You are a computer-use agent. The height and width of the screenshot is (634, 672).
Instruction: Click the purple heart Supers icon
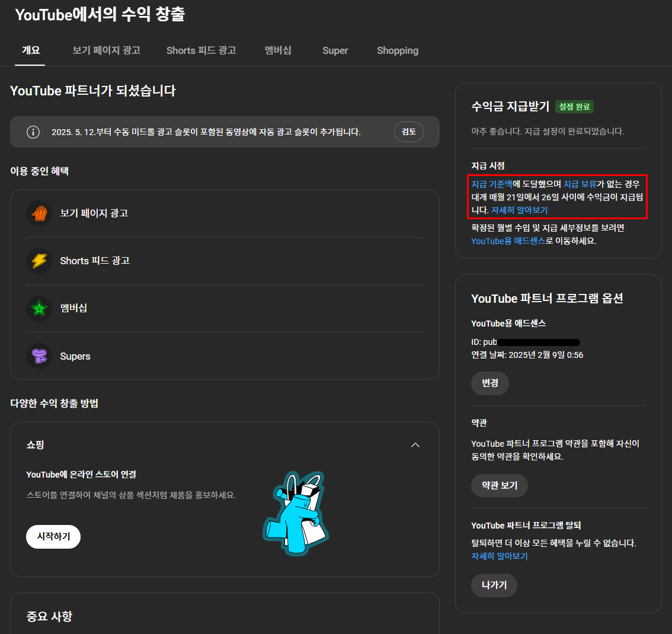(39, 356)
